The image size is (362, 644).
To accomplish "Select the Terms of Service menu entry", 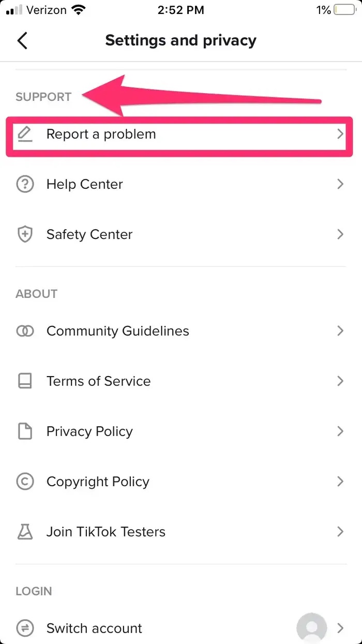I will click(x=99, y=381).
